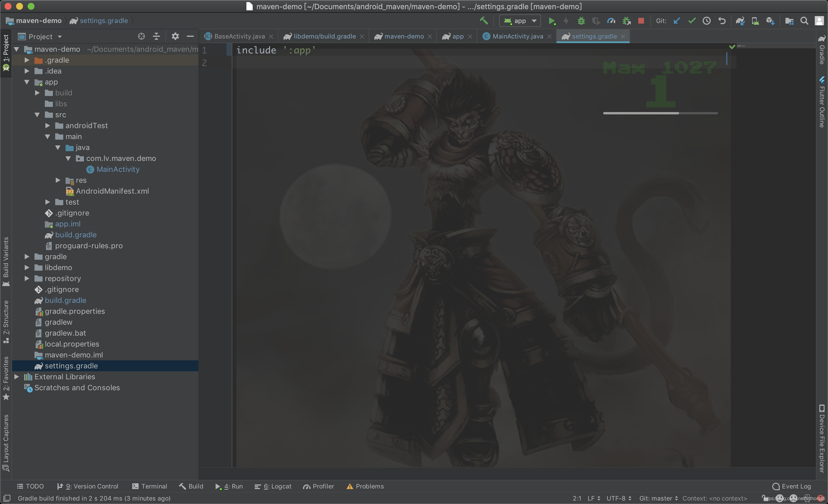Screen dimensions: 828x504
Task: Open Project panel settings gear
Action: point(175,36)
